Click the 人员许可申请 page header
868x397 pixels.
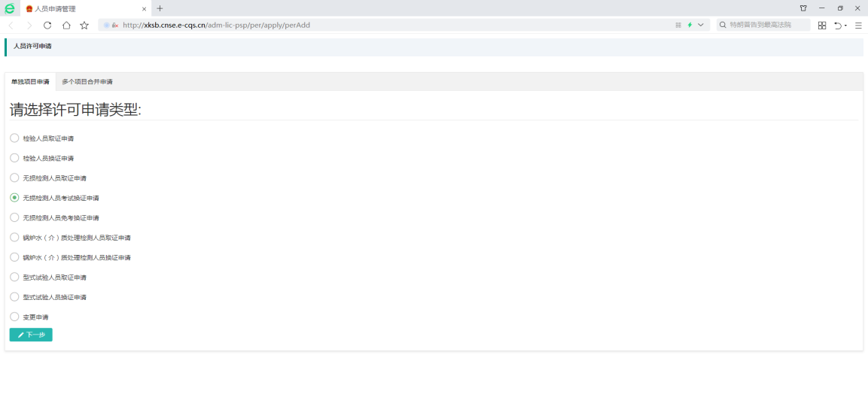point(32,47)
